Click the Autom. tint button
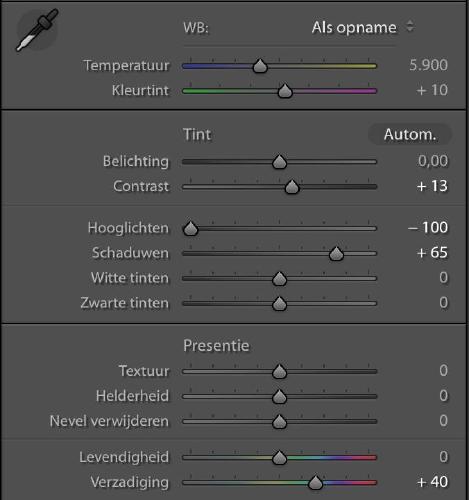This screenshot has width=469, height=500. (410, 134)
